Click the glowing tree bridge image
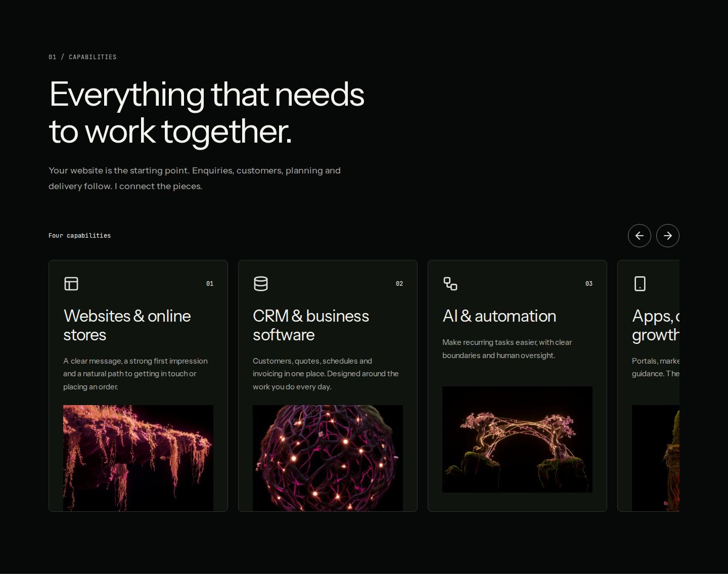 517,439
